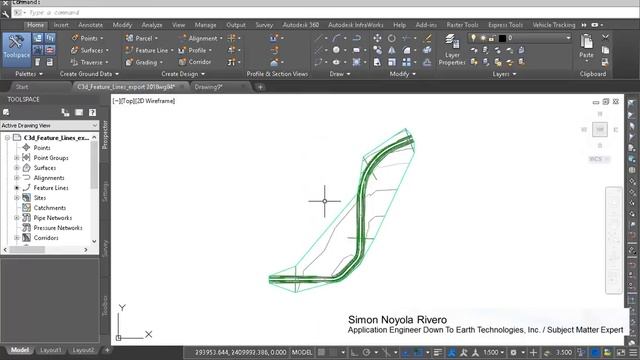Screen dimensions: 640x360
Task: Expand the Surfaces tree node
Action: (x=17, y=168)
